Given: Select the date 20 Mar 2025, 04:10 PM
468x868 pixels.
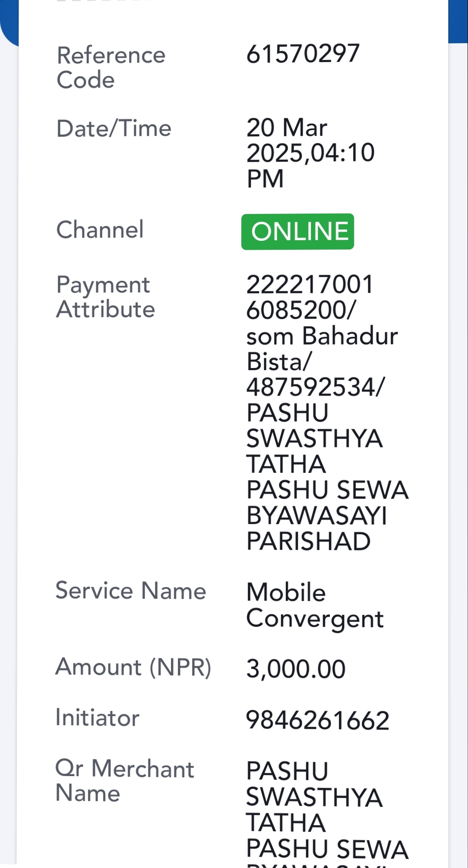Looking at the screenshot, I should coord(310,153).
